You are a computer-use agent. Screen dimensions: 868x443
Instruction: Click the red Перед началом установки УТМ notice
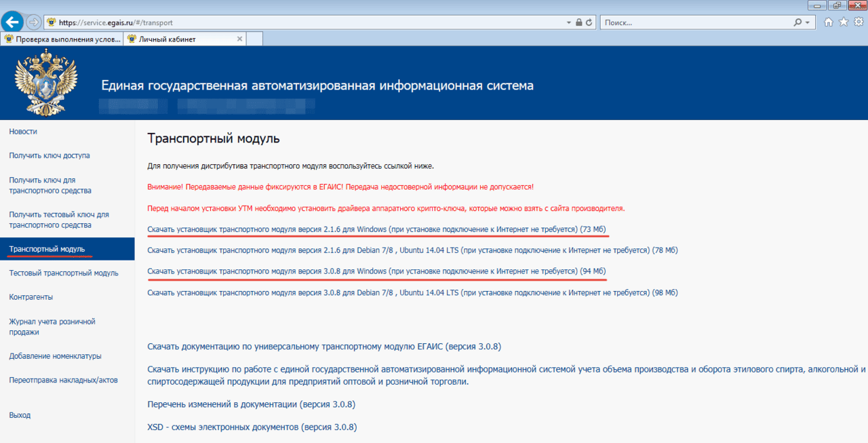(x=386, y=208)
